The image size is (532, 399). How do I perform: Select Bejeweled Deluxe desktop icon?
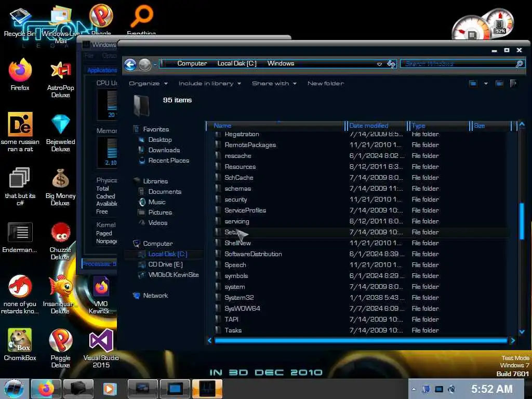pos(60,133)
